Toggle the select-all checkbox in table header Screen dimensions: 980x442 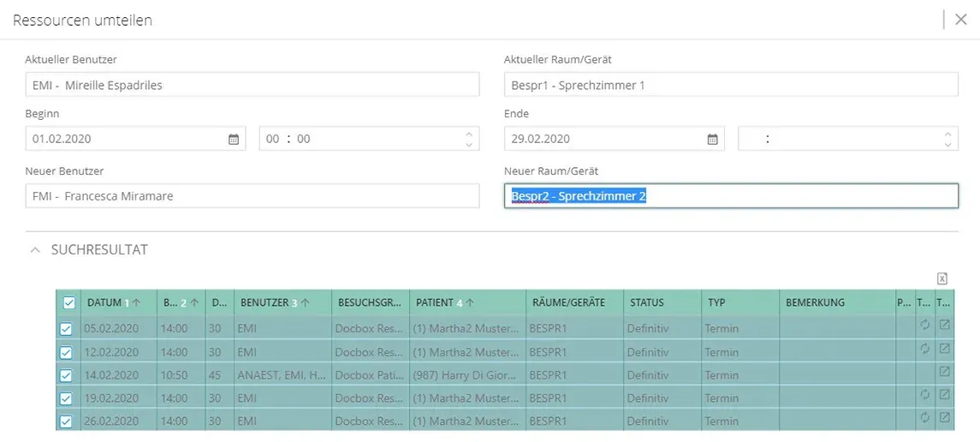(x=68, y=302)
